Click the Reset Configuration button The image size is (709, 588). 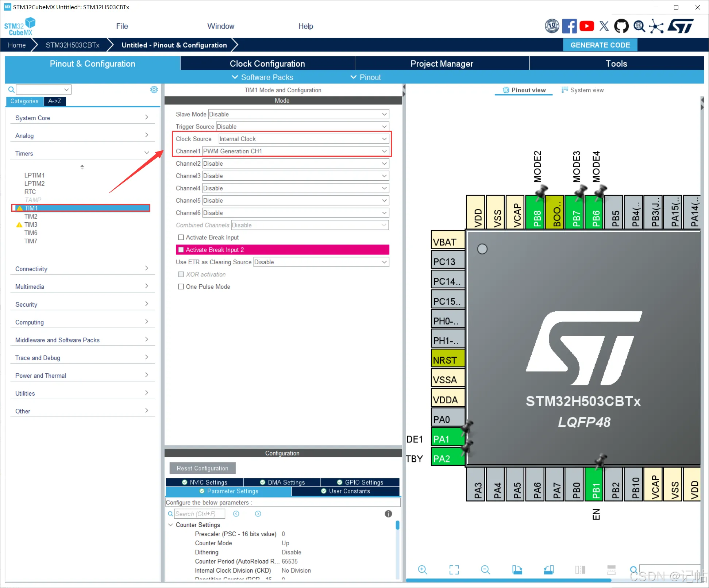coord(203,468)
